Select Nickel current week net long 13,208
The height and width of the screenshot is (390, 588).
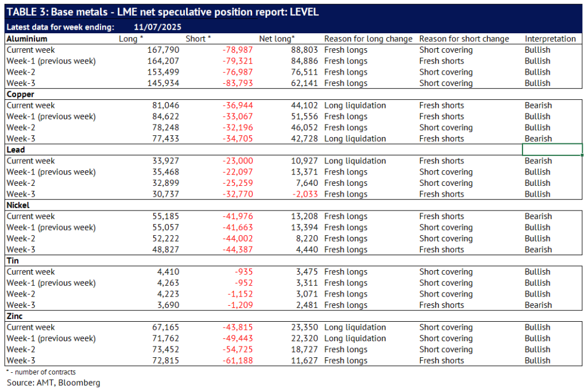[x=304, y=216]
